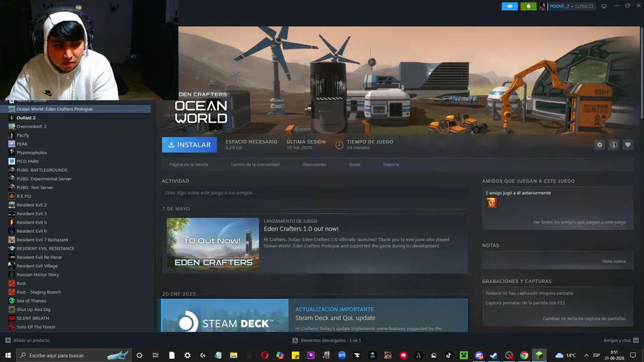
Task: Open the Guías tab
Action: coord(355,164)
